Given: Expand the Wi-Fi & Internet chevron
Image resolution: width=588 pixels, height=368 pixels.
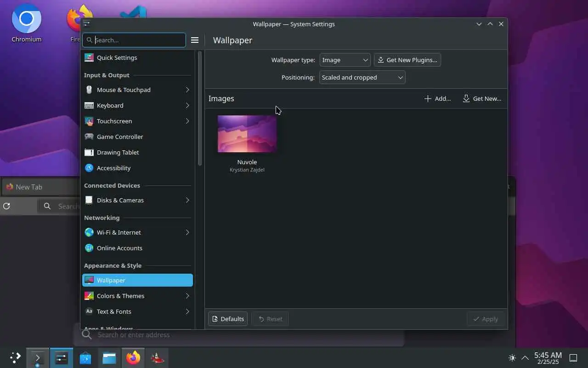Looking at the screenshot, I should (x=187, y=232).
